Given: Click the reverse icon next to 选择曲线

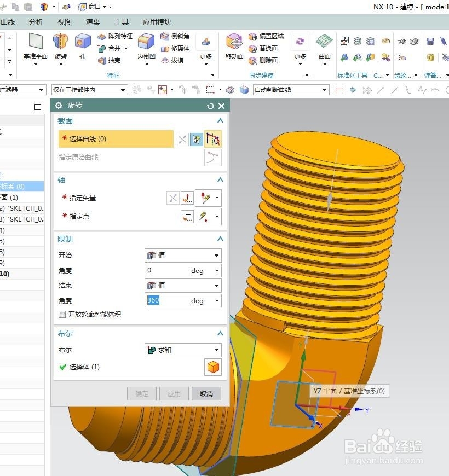Looking at the screenshot, I should (182, 140).
